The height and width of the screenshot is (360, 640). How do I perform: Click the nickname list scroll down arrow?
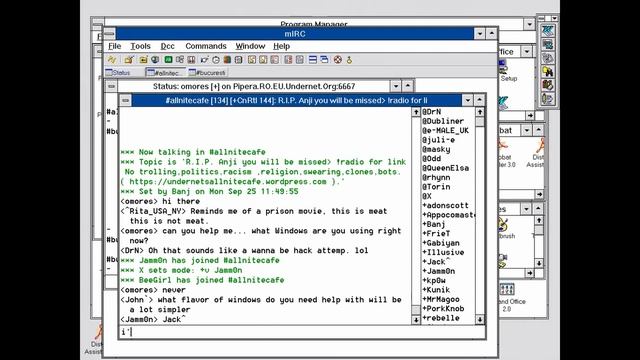pyautogui.click(x=480, y=320)
